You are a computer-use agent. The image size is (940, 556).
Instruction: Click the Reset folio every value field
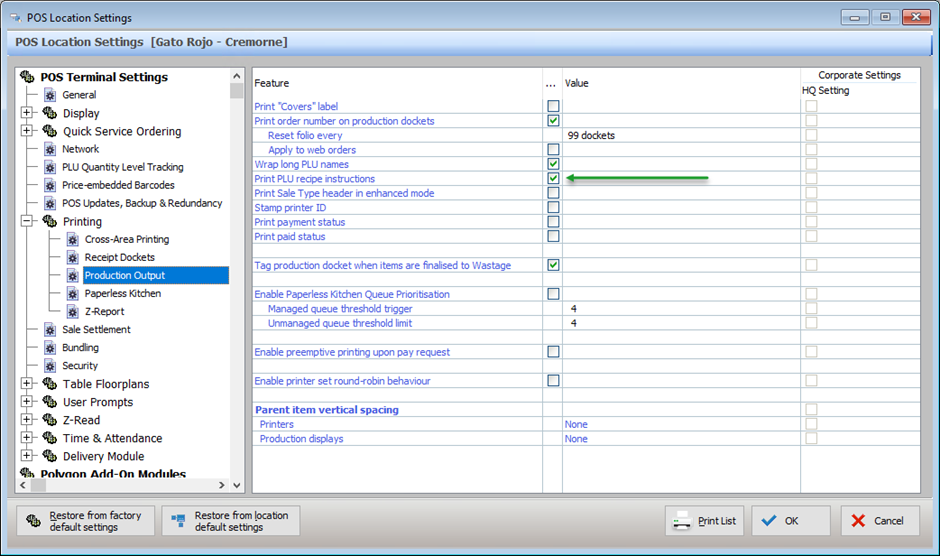tap(680, 135)
